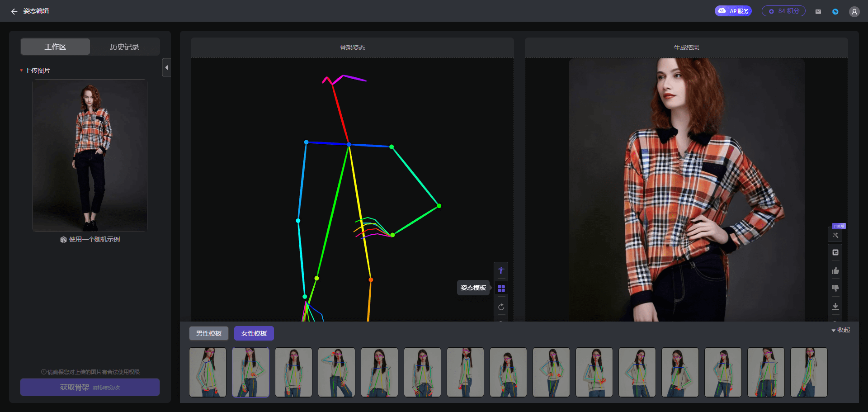Click the 上传图片 label
868x412 pixels.
point(38,71)
